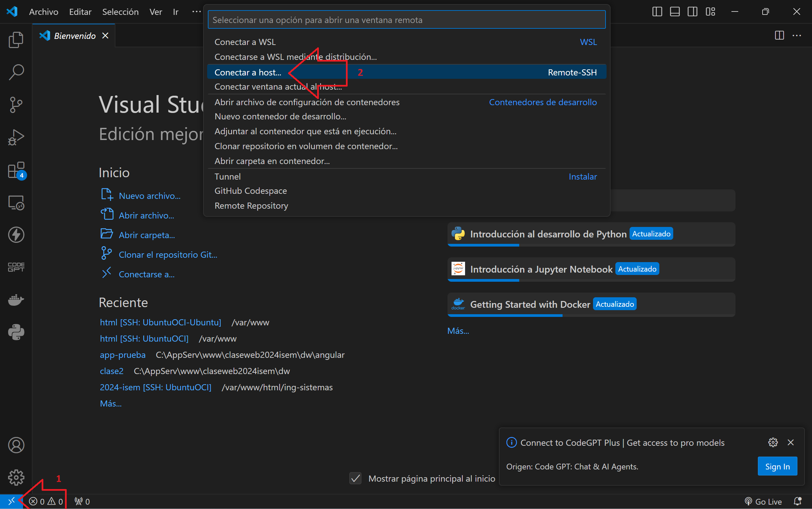Open the Editar menu

coord(80,12)
